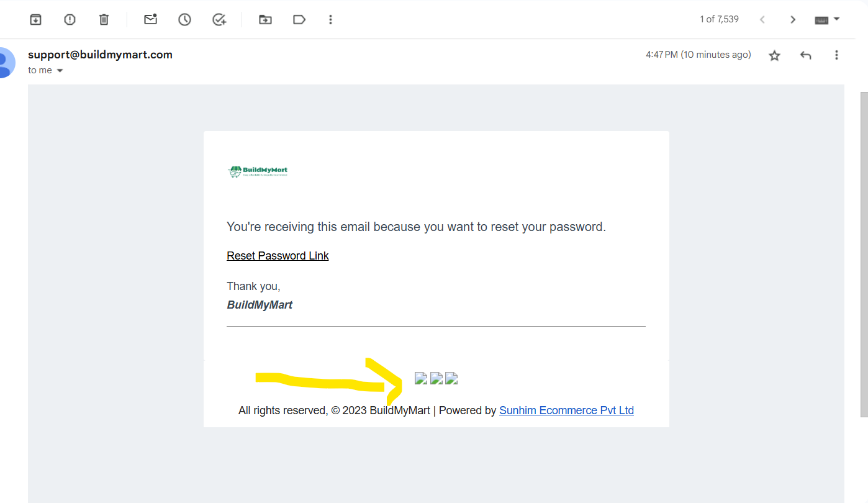The image size is (868, 503).
Task: Report this email as spam
Action: pos(70,19)
